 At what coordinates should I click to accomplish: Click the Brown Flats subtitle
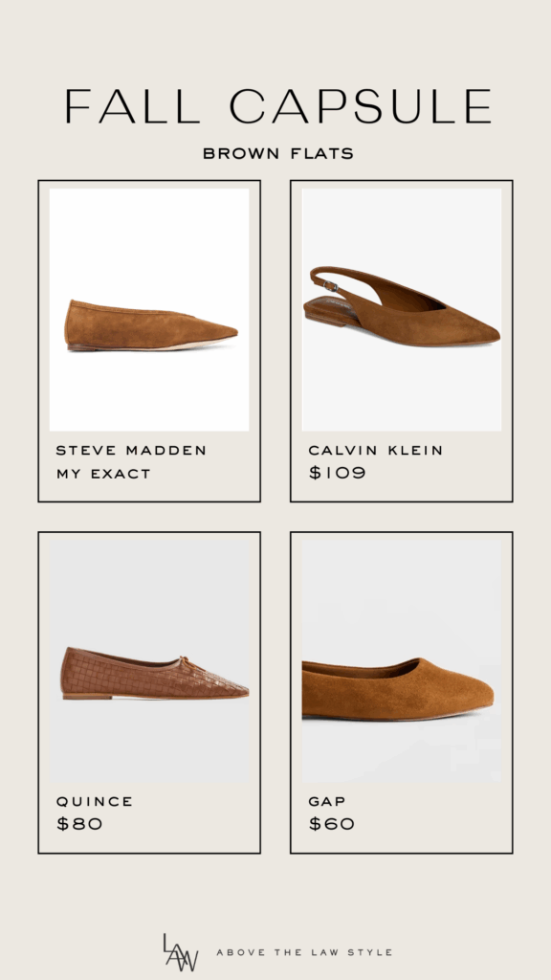(x=278, y=153)
